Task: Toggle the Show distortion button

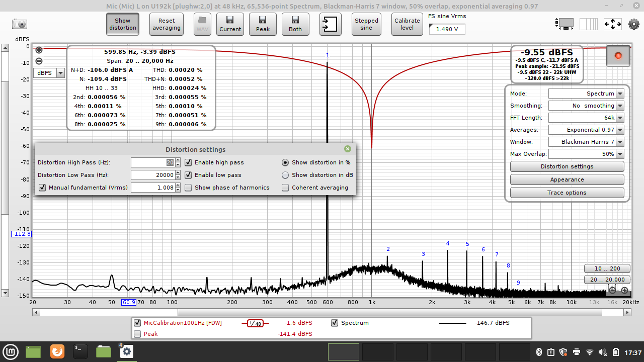Action: tap(122, 24)
